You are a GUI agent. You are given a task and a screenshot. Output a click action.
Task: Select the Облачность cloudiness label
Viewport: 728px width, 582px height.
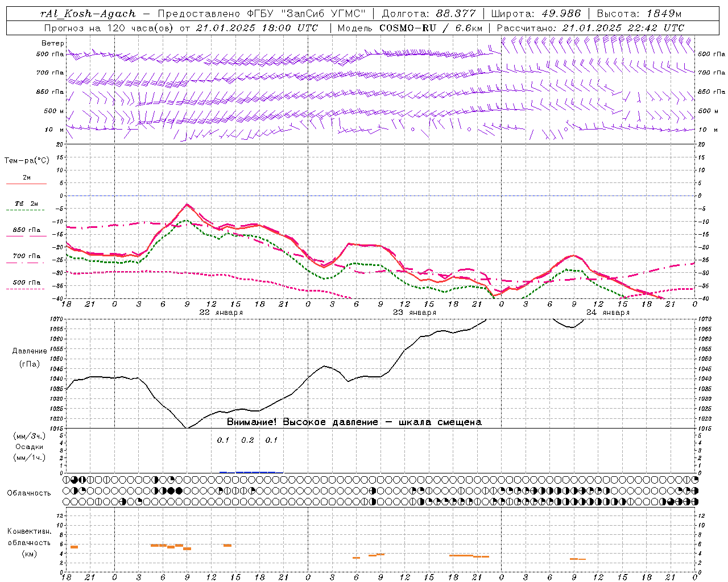click(x=29, y=493)
